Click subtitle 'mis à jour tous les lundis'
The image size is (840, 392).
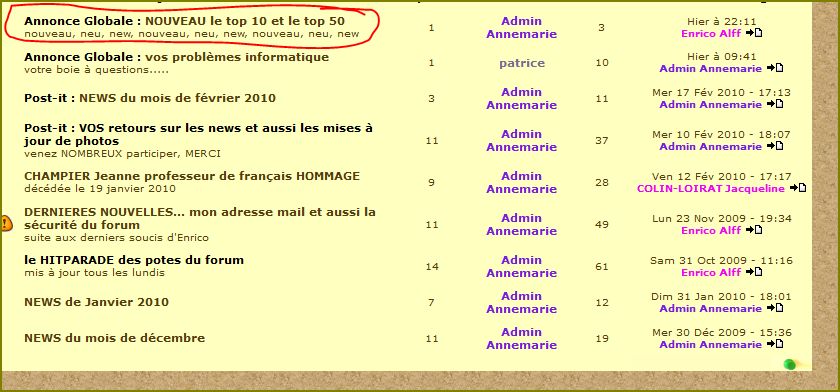94,273
